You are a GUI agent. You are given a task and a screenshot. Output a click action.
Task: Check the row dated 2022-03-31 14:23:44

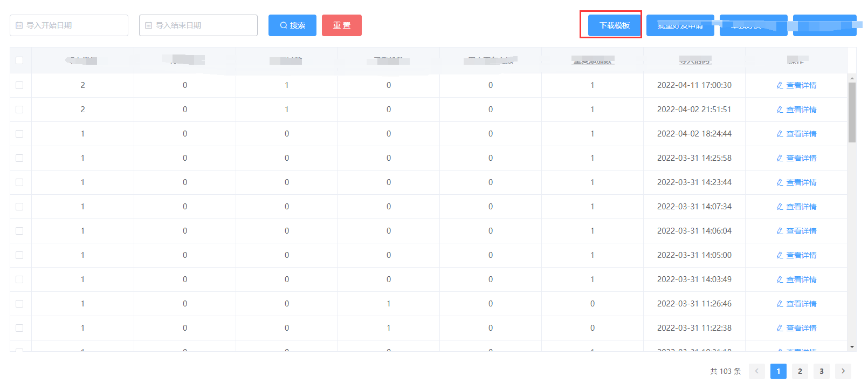click(19, 182)
